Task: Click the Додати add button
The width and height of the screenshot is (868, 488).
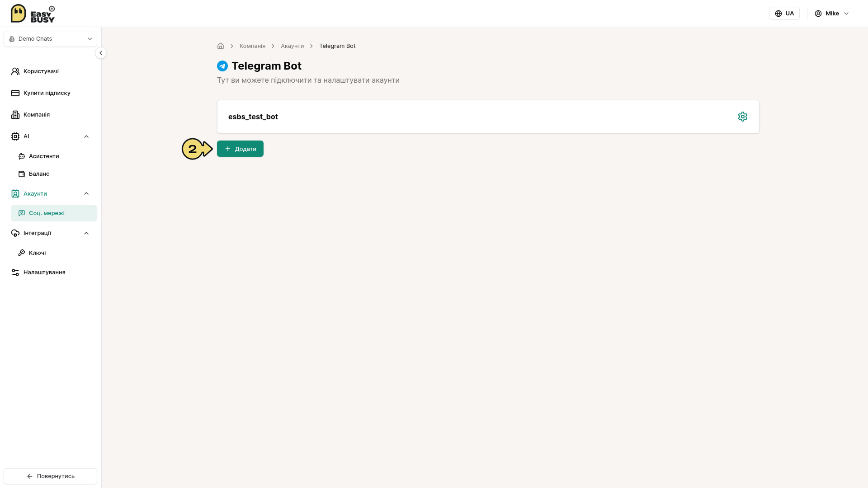Action: [240, 149]
